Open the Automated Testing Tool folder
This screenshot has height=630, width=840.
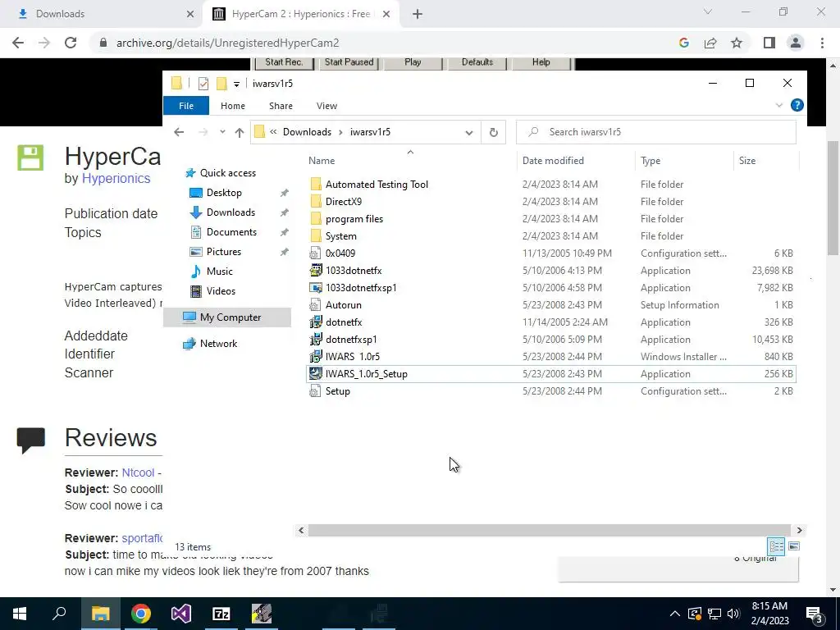click(x=377, y=185)
